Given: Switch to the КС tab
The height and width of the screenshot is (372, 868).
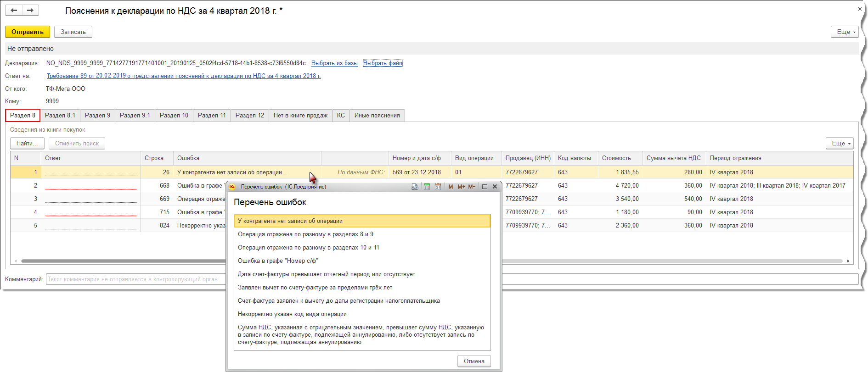Looking at the screenshot, I should [341, 115].
